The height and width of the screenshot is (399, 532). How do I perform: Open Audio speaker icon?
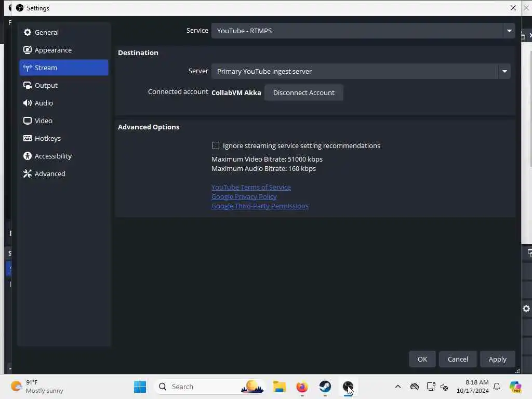(28, 103)
